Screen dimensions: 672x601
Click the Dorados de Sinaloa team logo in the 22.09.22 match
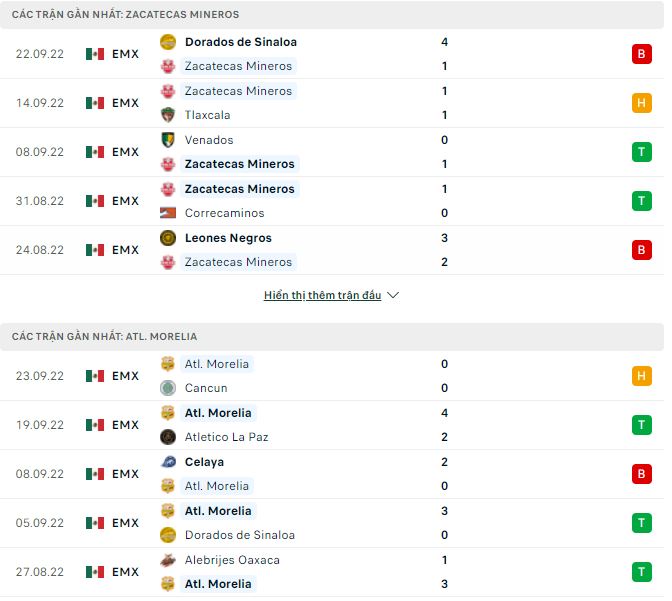point(168,42)
